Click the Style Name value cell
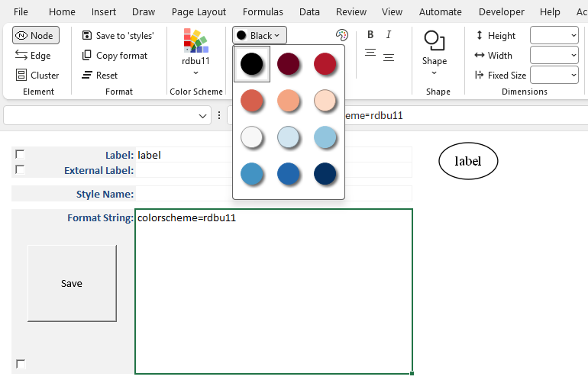Screen dimensions: 588x383 click(273, 194)
